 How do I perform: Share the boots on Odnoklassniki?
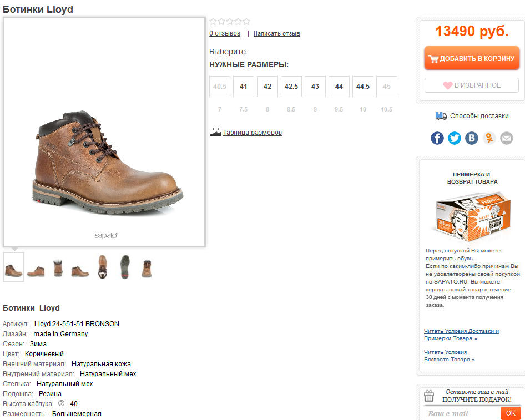(x=489, y=138)
